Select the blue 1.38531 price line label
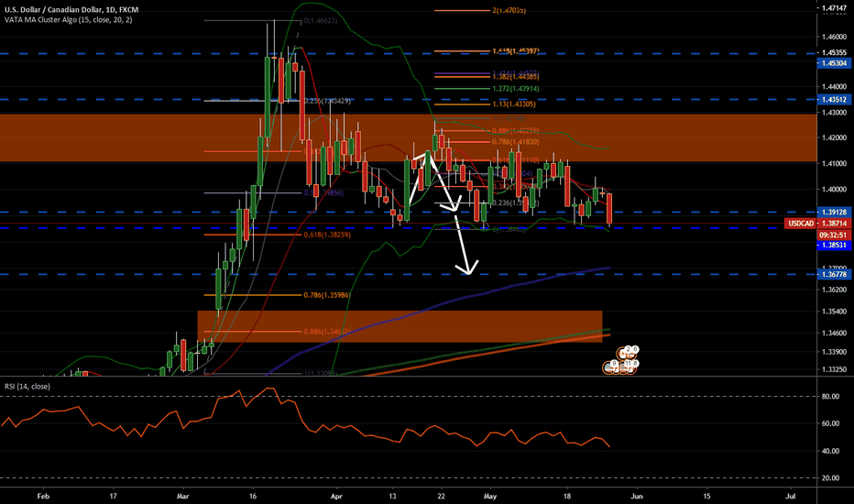Viewport: 854px width, 504px height. [833, 246]
